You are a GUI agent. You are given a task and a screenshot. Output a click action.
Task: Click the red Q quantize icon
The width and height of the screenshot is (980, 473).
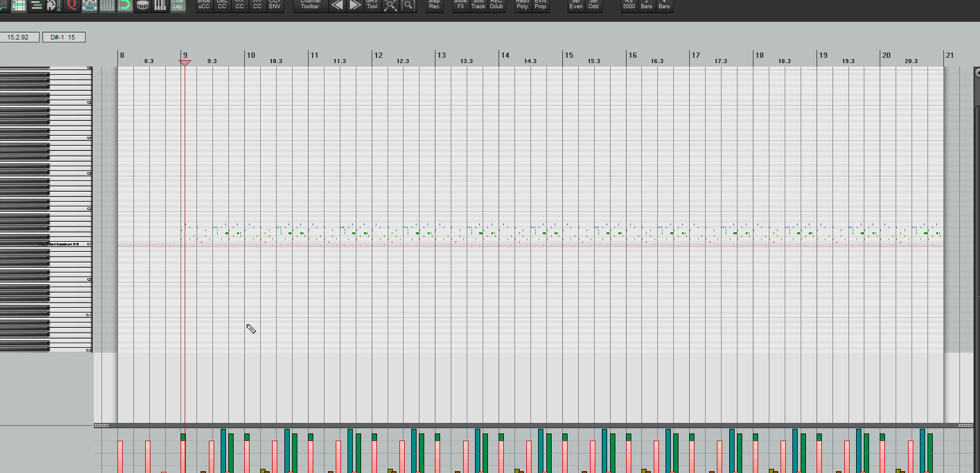tap(72, 5)
